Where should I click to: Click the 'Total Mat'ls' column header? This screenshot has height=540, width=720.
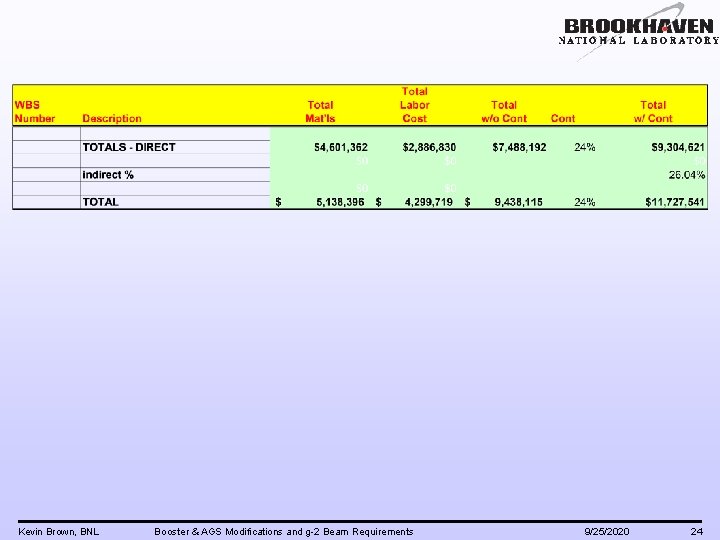click(320, 112)
